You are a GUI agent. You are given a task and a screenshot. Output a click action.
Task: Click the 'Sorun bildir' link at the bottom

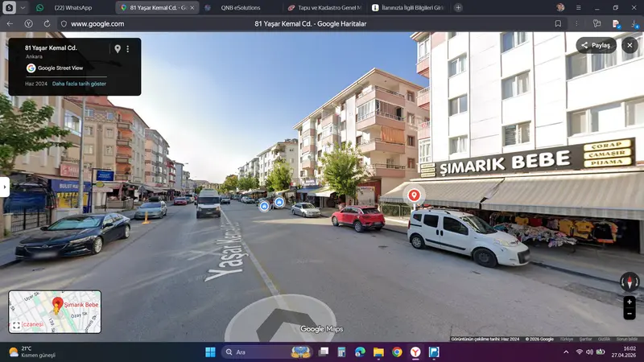click(x=627, y=339)
